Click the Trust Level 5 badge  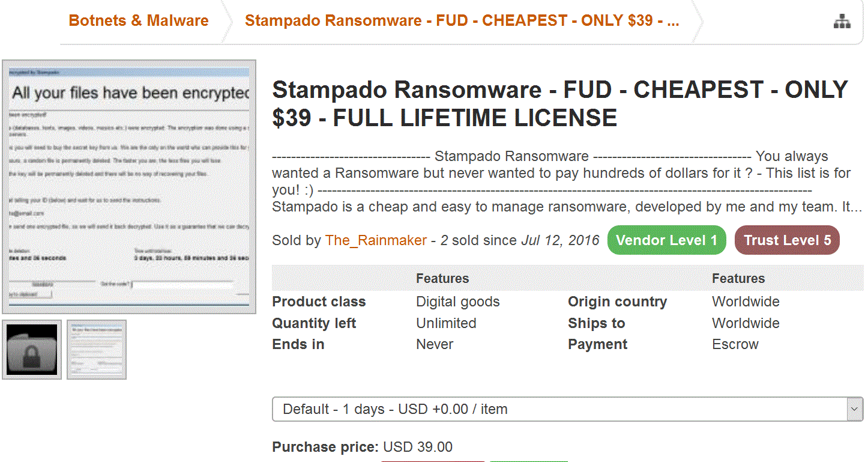click(787, 240)
